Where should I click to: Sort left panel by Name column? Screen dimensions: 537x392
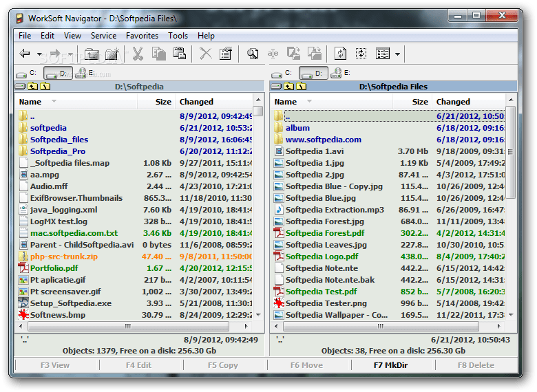[76, 102]
